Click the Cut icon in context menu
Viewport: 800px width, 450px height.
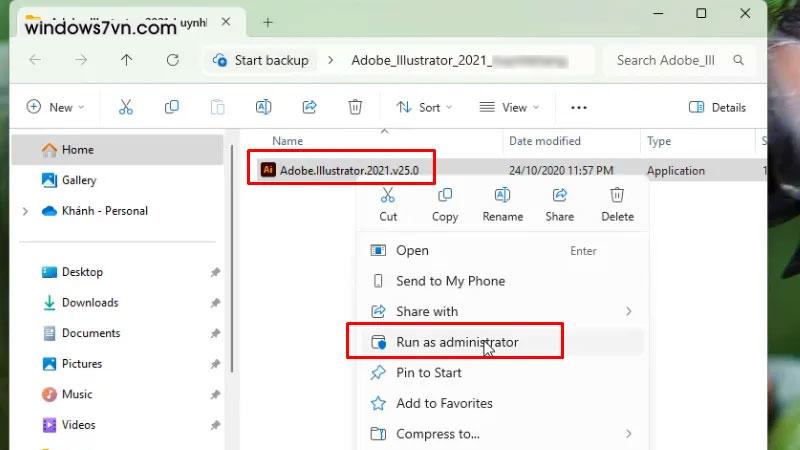point(388,196)
